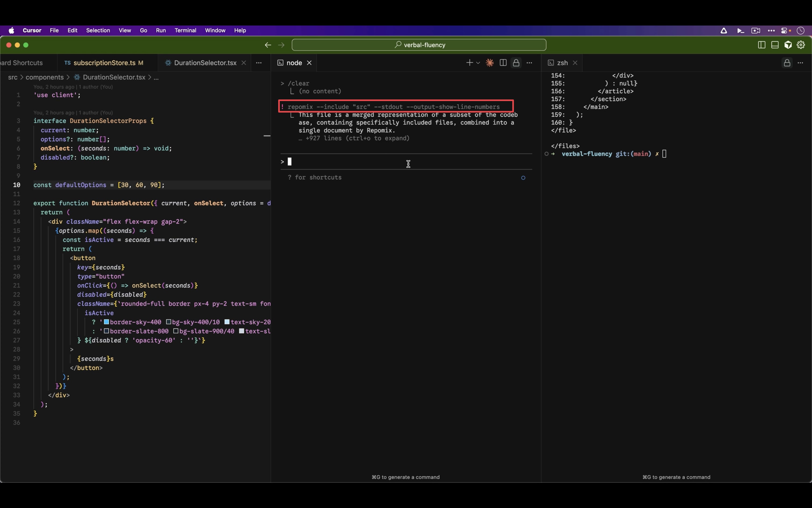The height and width of the screenshot is (508, 812).
Task: Click the '/clear' command text
Action: [x=298, y=83]
